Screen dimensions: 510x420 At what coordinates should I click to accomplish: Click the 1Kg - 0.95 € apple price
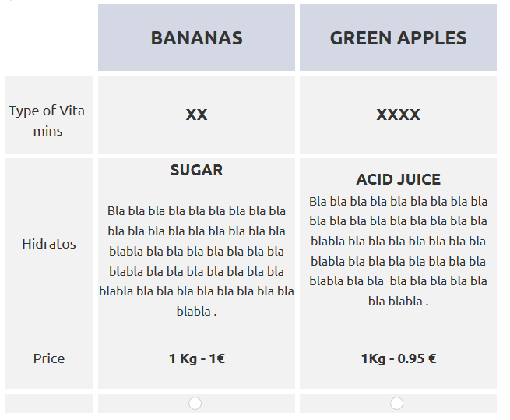(398, 359)
